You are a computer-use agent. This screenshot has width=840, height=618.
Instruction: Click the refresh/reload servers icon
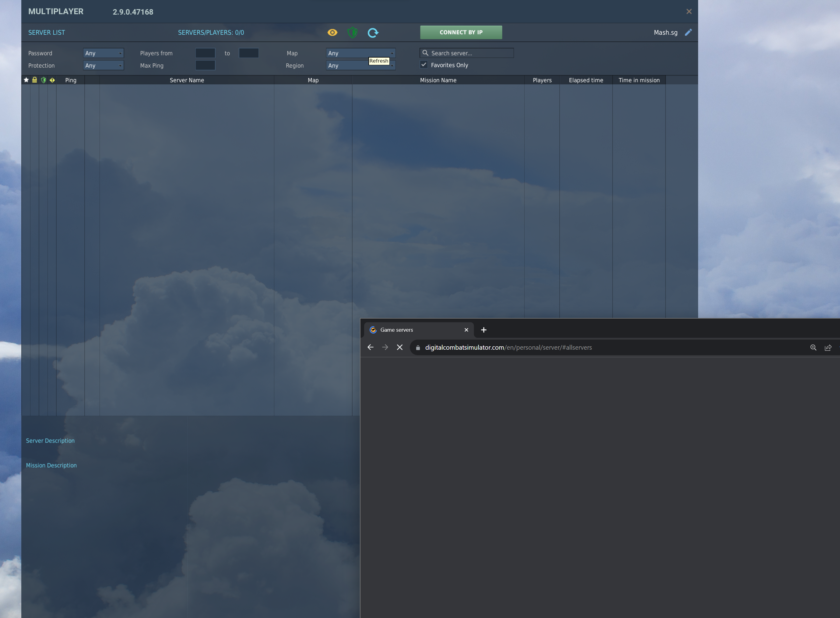click(x=372, y=32)
